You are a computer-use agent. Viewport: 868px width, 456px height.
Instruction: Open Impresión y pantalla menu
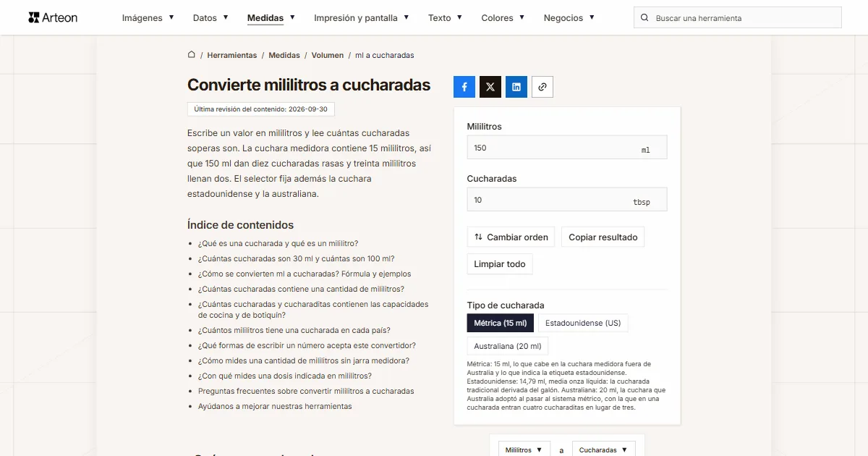362,18
